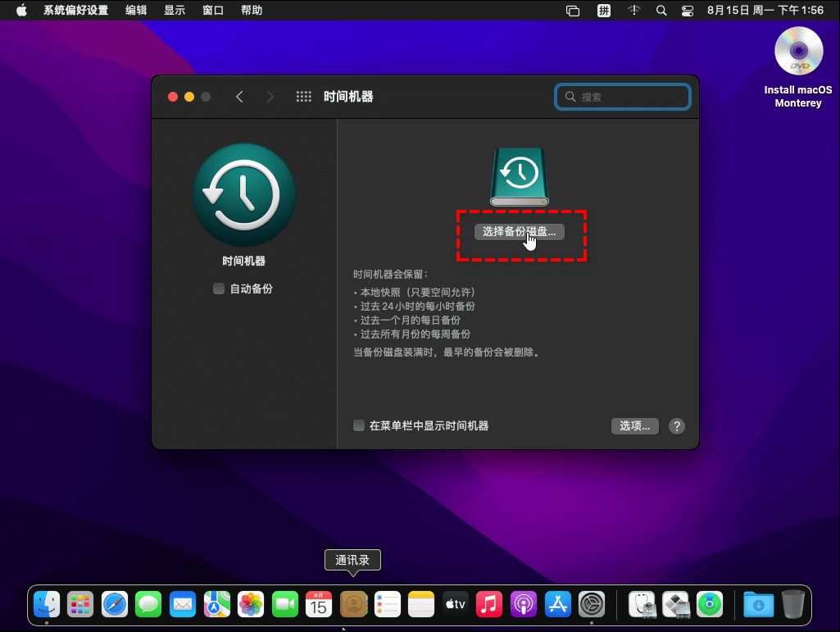Viewport: 840px width, 632px height.
Task: Click the back arrow in window toolbar
Action: point(239,97)
